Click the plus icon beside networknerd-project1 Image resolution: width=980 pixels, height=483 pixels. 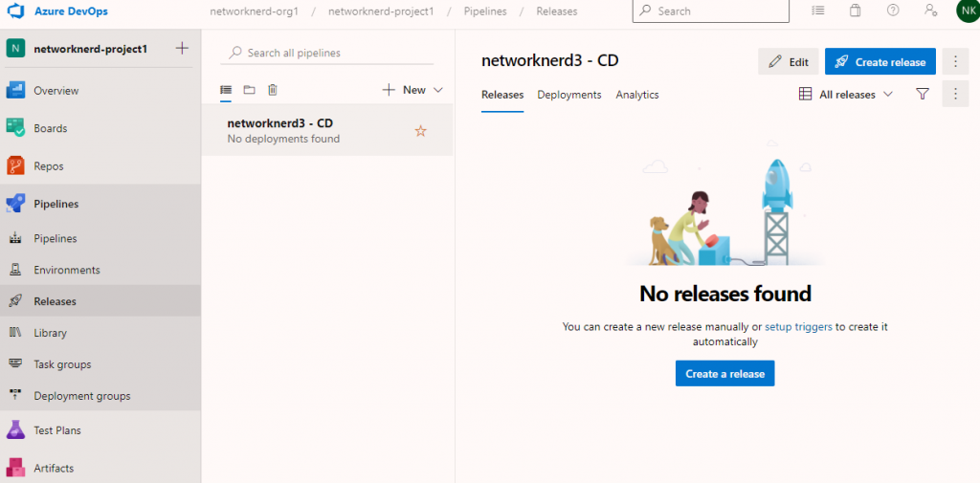182,48
